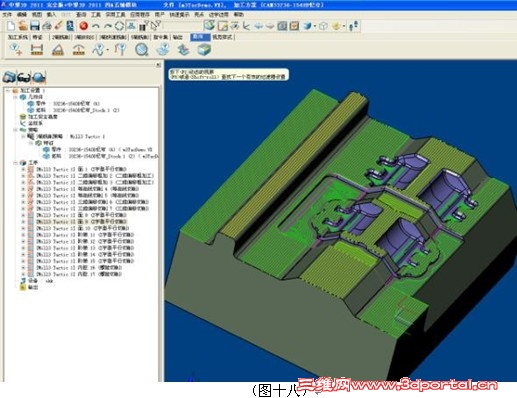Expand operation row numbered 1 in tree
This screenshot has height=398, width=517.
[x=23, y=169]
